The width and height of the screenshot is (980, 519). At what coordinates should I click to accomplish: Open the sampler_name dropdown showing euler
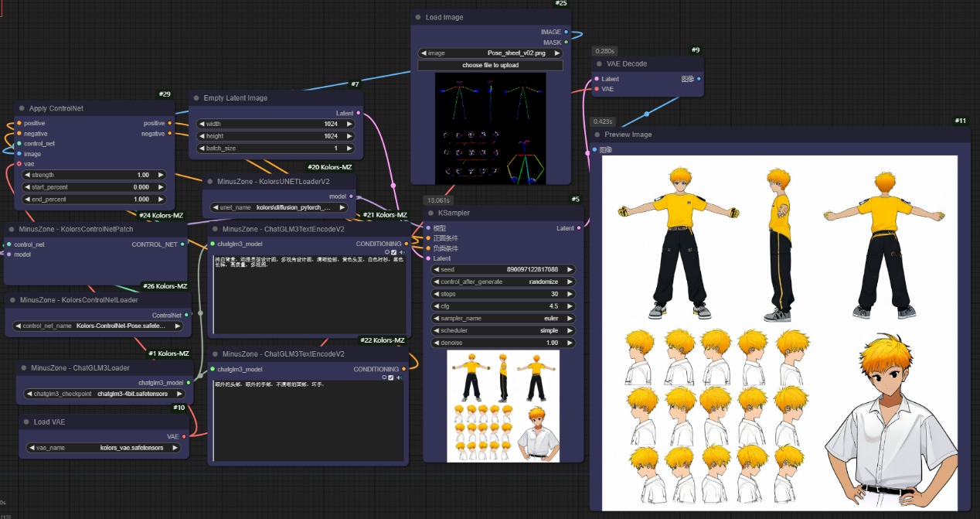(503, 319)
